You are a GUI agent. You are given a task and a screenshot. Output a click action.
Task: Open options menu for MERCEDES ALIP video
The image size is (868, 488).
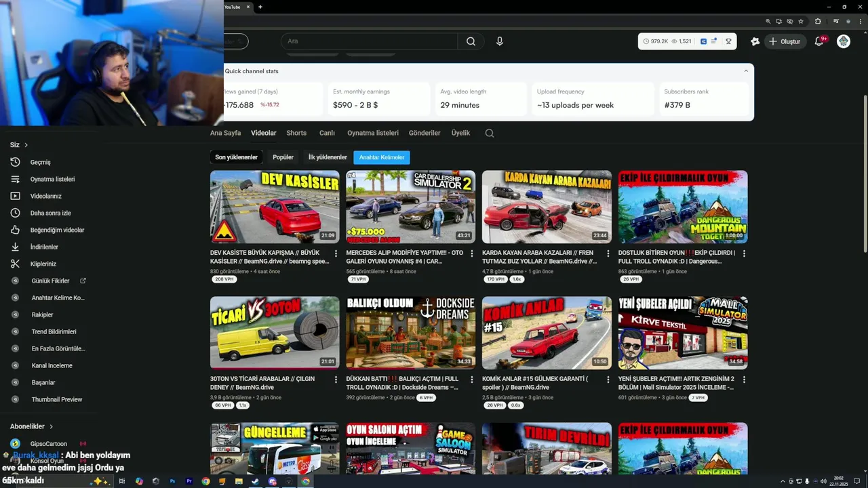pos(472,253)
